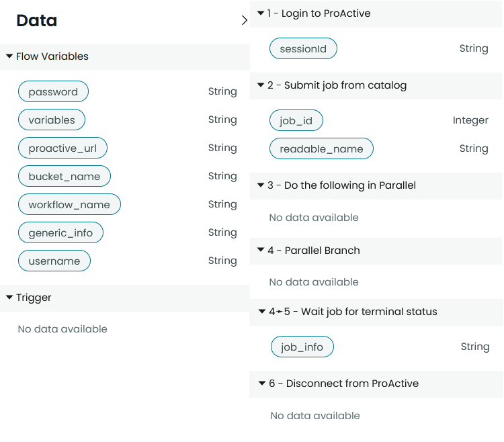Click String type label next to password
This screenshot has width=504, height=442.
point(222,91)
